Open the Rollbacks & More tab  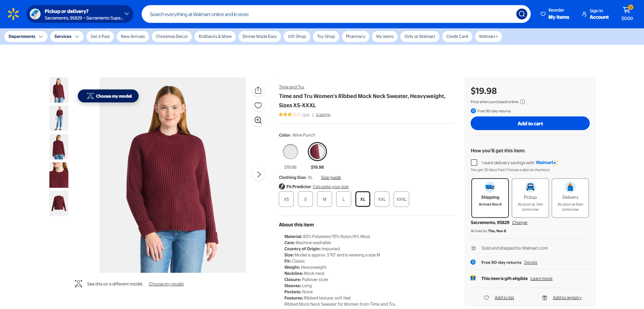215,37
